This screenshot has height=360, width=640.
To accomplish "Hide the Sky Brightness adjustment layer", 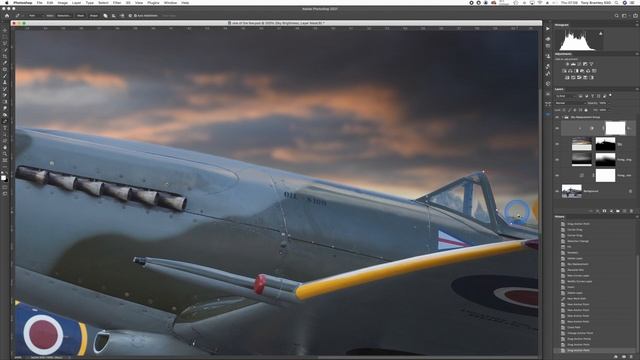I will coord(557,128).
